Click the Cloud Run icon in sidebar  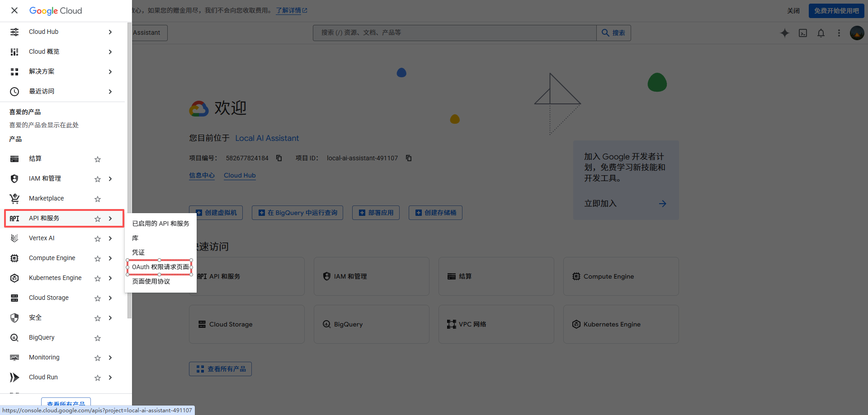(x=14, y=378)
